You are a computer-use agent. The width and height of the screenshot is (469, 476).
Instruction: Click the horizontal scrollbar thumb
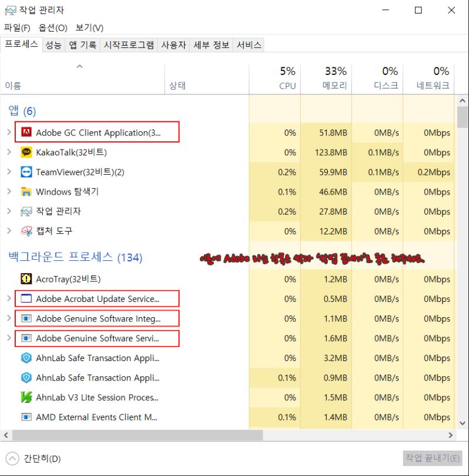tap(138, 436)
